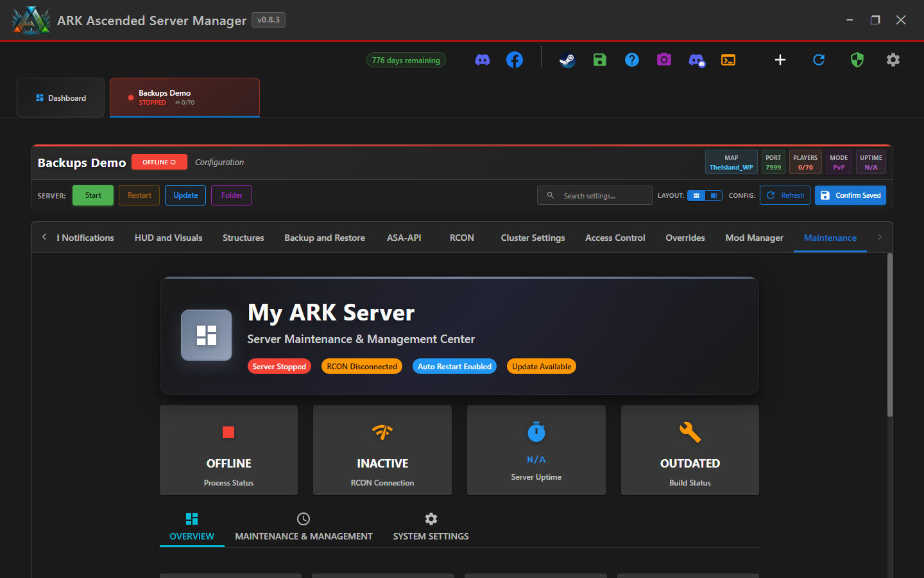Select the OVERVIEW sub-tab
This screenshot has height=578, width=924.
point(192,527)
